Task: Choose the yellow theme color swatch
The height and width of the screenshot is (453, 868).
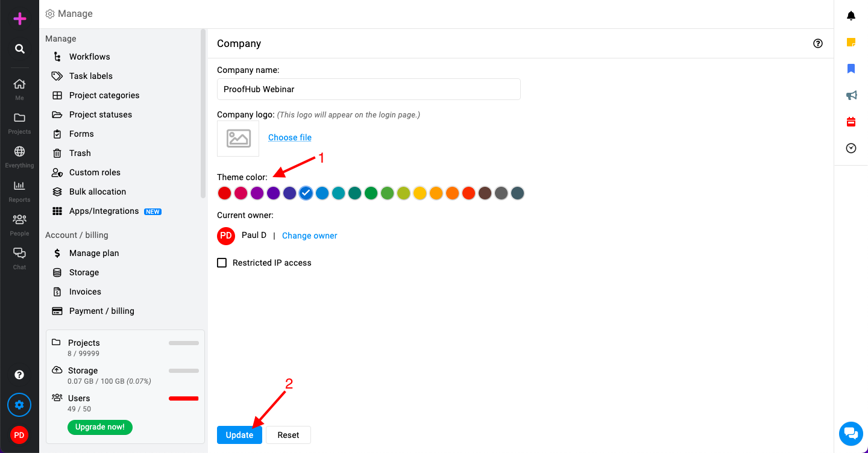Action: (x=420, y=193)
